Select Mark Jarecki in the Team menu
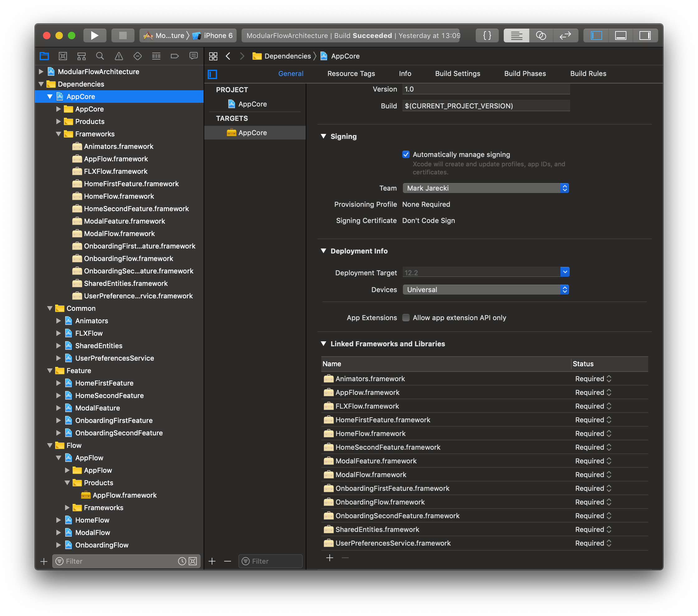This screenshot has height=616, width=698. point(485,188)
